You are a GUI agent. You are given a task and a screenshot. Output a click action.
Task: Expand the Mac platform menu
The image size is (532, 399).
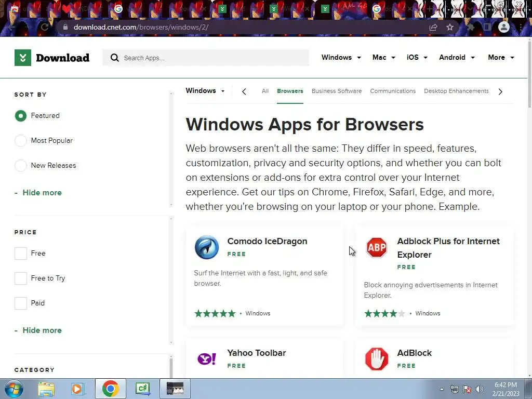click(x=384, y=57)
